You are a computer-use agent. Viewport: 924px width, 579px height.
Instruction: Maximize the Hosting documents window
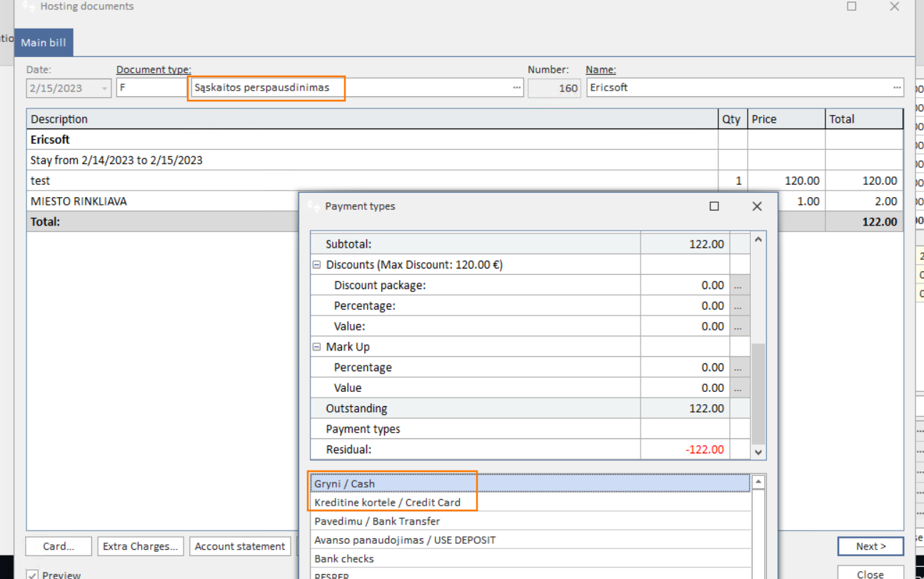point(852,6)
